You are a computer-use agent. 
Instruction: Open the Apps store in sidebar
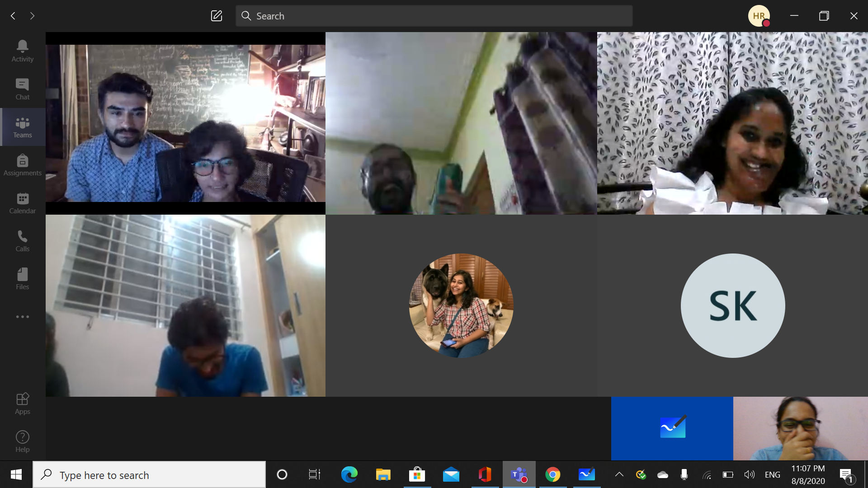(x=22, y=404)
